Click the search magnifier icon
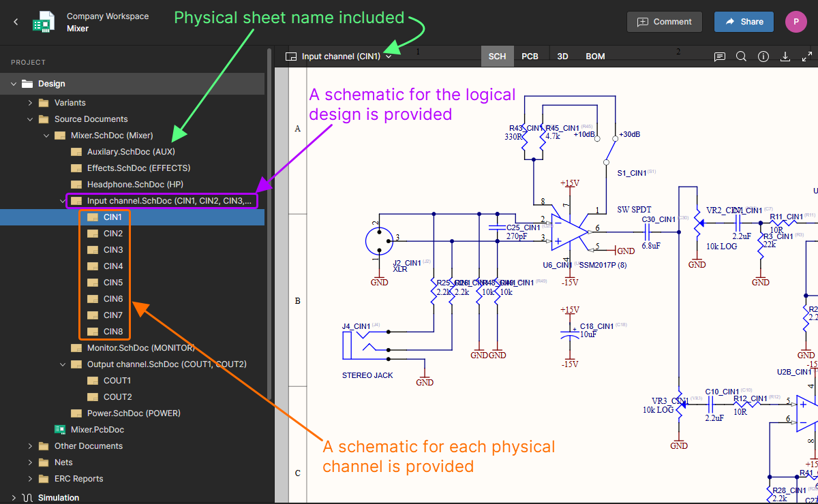 pos(741,57)
